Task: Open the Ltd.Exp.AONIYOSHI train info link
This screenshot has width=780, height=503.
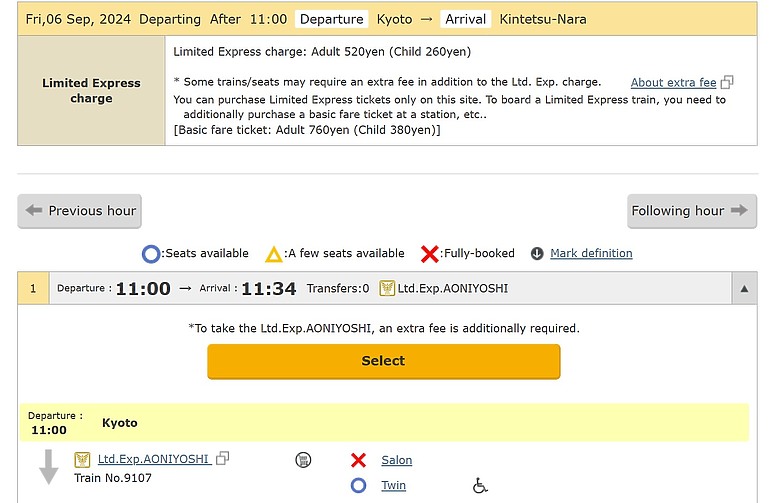Action: click(154, 459)
